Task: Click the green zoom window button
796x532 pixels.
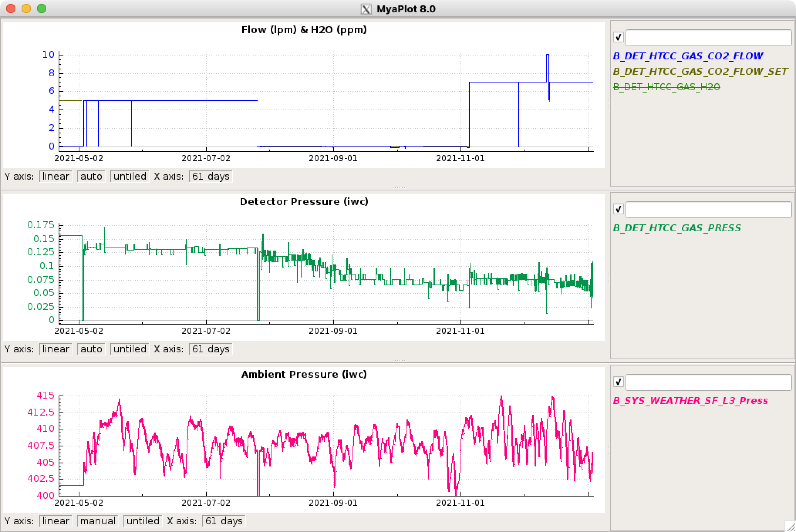Action: [x=42, y=8]
